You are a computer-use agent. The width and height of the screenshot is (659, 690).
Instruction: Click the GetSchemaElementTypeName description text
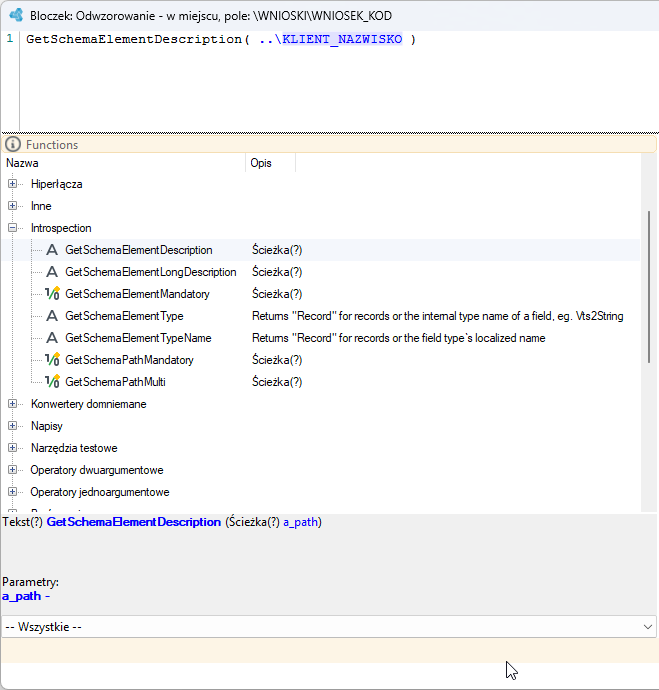(399, 338)
